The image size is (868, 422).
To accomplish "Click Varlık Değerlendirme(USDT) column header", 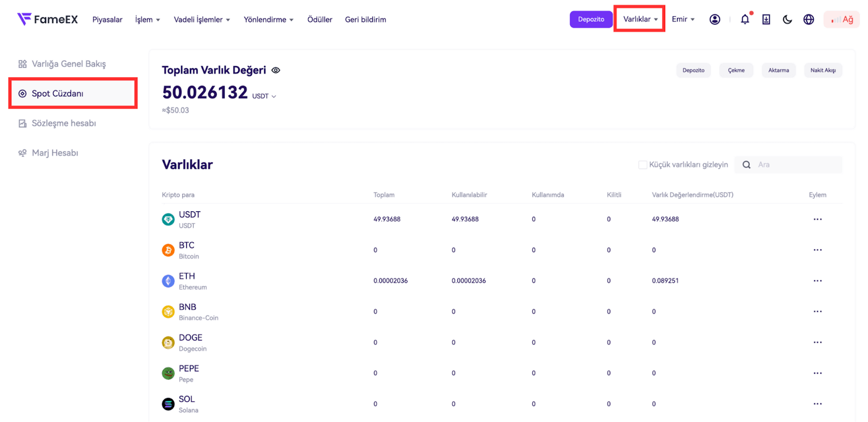I will [692, 195].
